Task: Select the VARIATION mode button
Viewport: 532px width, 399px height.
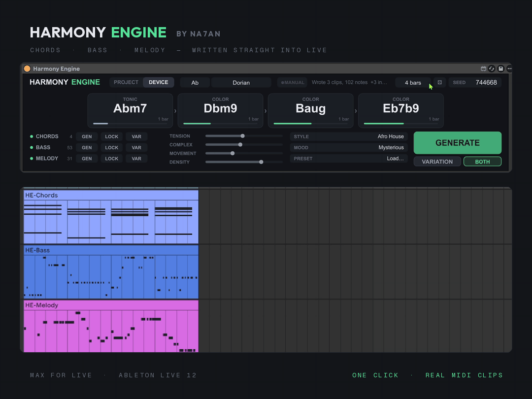Action: click(437, 162)
